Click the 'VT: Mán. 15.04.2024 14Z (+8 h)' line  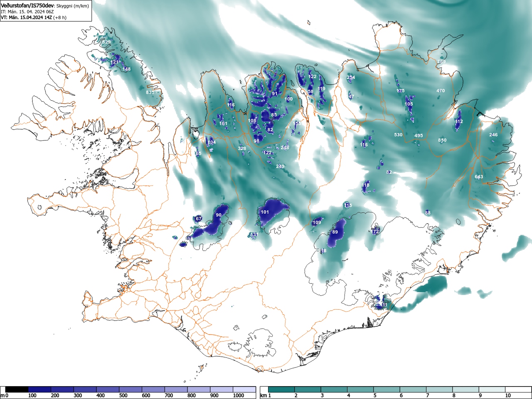(x=34, y=17)
